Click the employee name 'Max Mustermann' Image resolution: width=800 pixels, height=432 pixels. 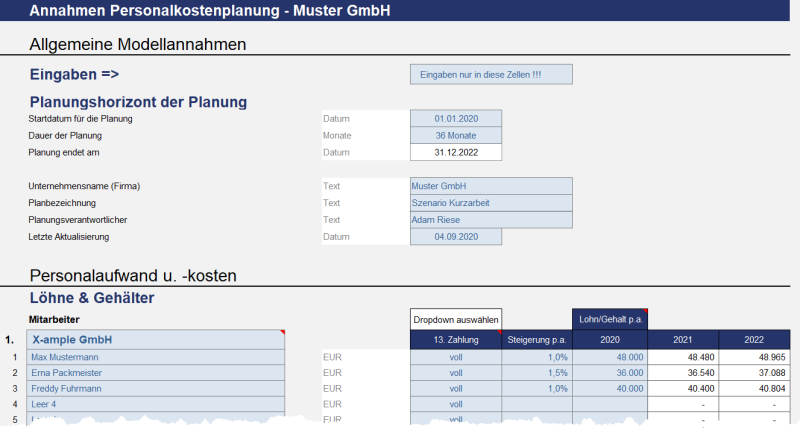(x=156, y=357)
